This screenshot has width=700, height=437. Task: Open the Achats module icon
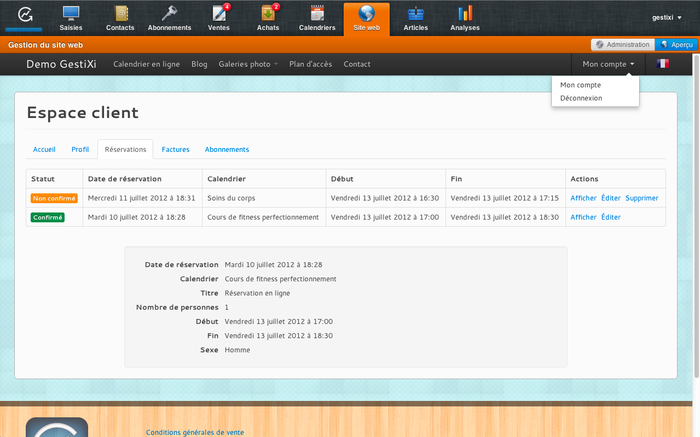coord(267,15)
